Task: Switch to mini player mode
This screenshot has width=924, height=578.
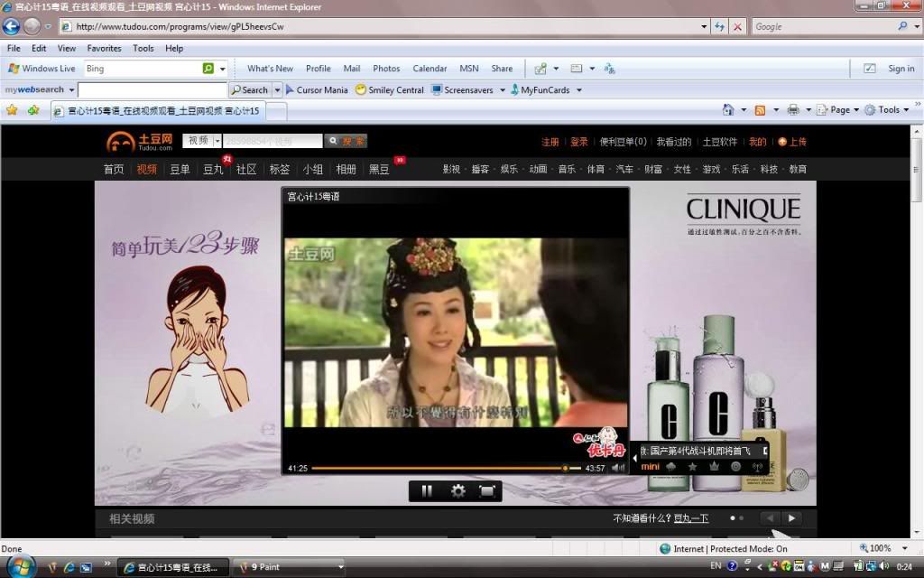Action: click(650, 467)
